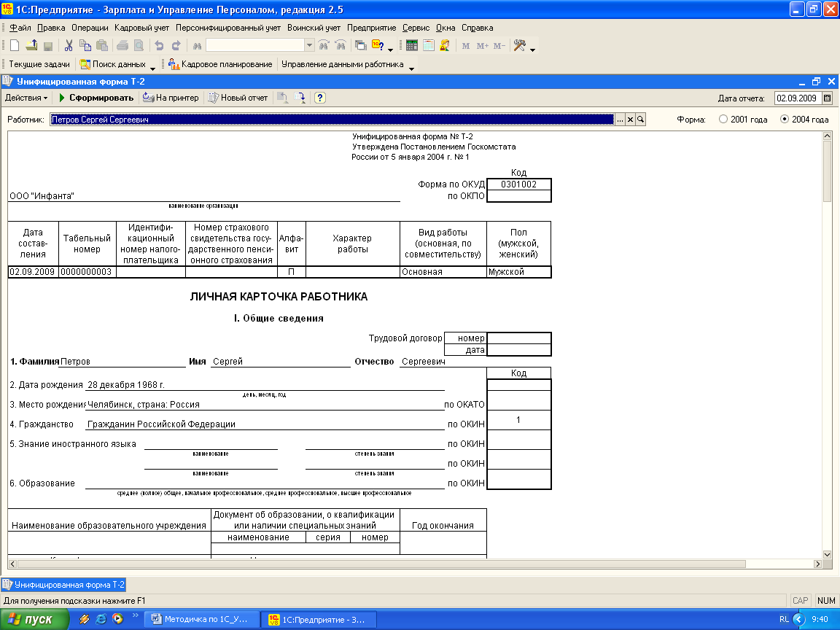Open report help with the question mark icon

pos(320,98)
